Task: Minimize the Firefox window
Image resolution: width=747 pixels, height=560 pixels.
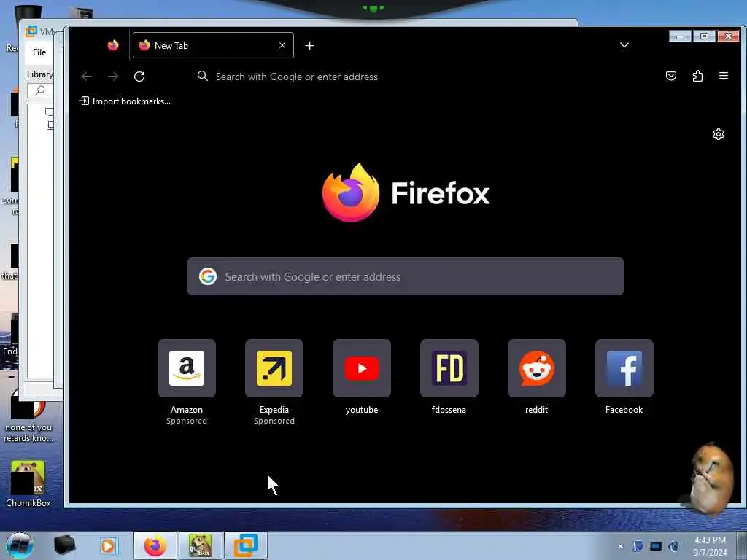Action: point(681,36)
